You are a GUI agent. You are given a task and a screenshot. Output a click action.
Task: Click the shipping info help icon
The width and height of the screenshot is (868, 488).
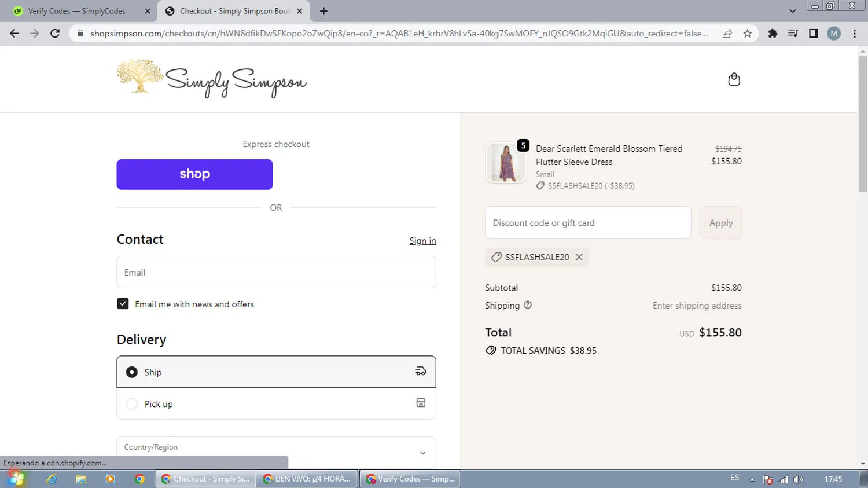(x=527, y=305)
